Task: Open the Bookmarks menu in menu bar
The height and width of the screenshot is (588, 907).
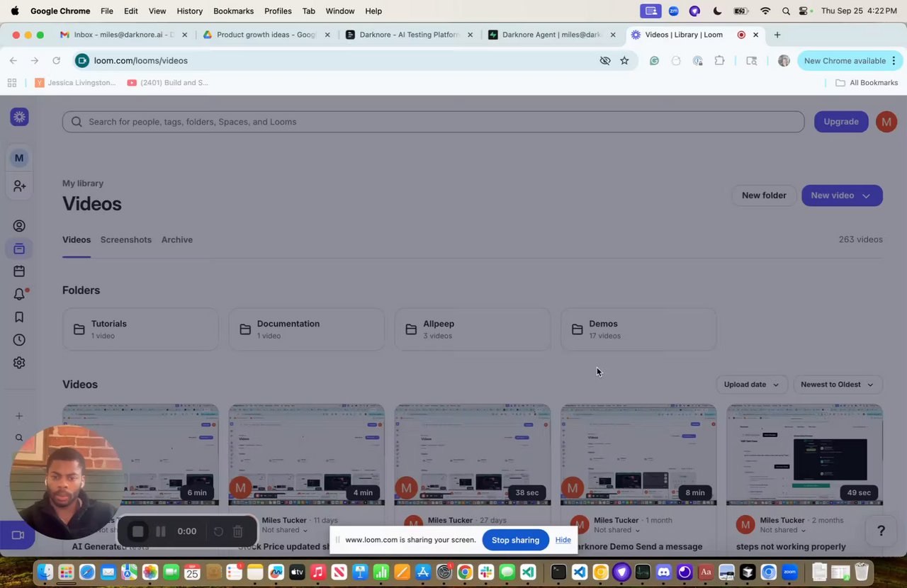Action: tap(233, 11)
